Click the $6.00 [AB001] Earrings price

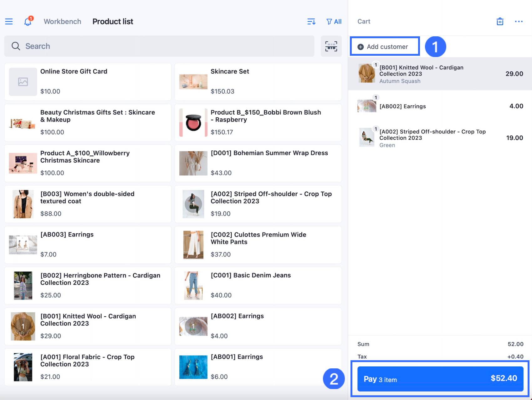(219, 377)
